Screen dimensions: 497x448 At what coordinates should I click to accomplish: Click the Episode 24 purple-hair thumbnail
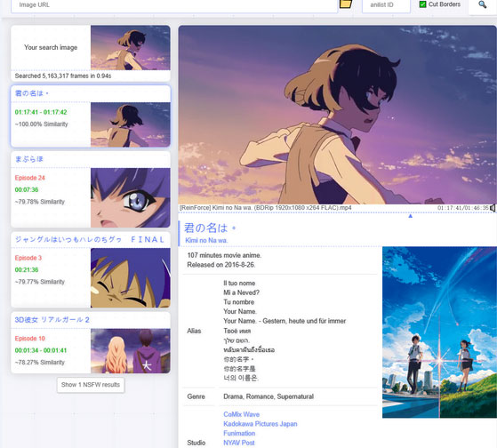pyautogui.click(x=131, y=197)
